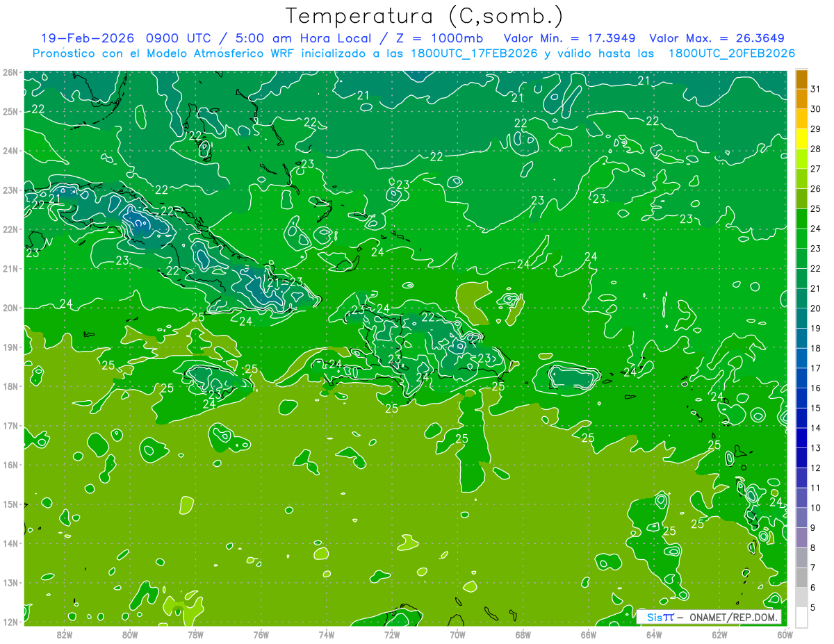Click the "64W" longitude label
Viewport: 834px width, 644px height.
tap(653, 634)
